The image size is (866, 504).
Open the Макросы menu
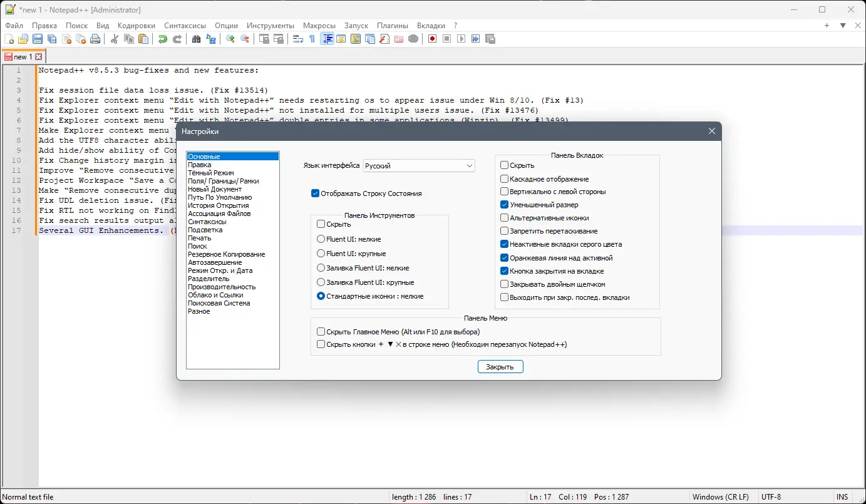pos(319,26)
